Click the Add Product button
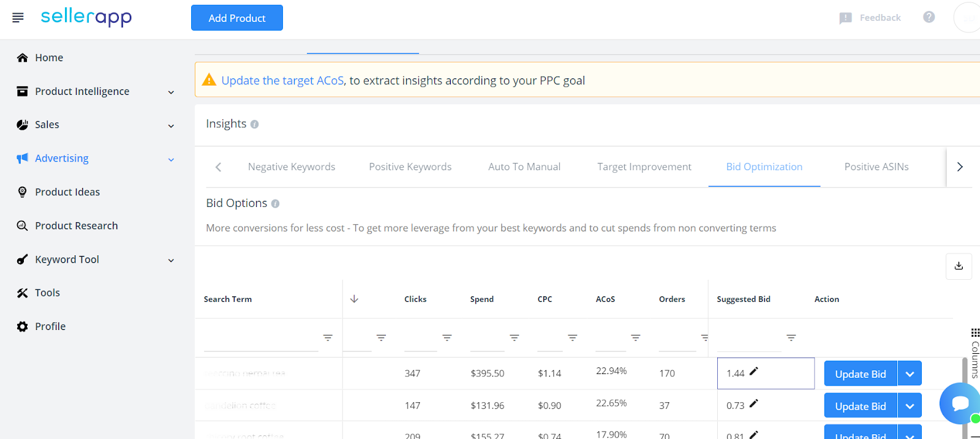This screenshot has width=980, height=439. [x=237, y=18]
